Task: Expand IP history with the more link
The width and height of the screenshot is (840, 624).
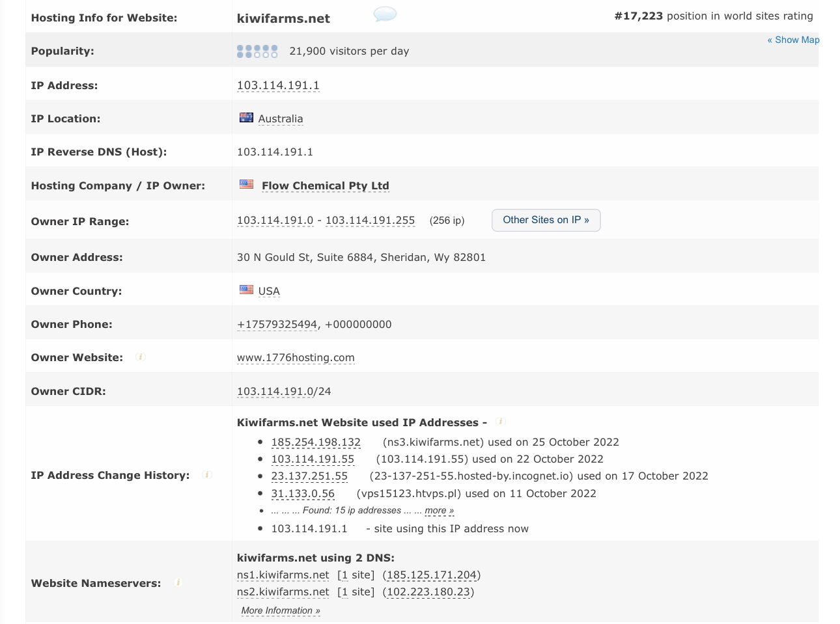Action: click(x=439, y=511)
